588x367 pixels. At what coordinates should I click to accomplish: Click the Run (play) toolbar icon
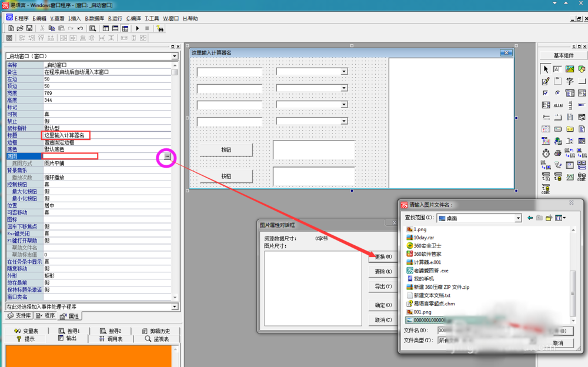tap(137, 28)
